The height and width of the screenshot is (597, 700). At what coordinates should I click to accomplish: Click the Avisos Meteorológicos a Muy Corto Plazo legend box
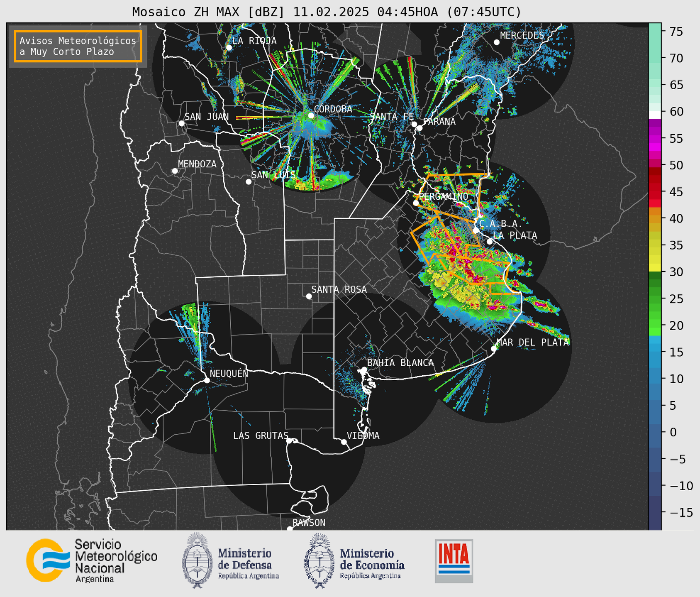(x=78, y=46)
